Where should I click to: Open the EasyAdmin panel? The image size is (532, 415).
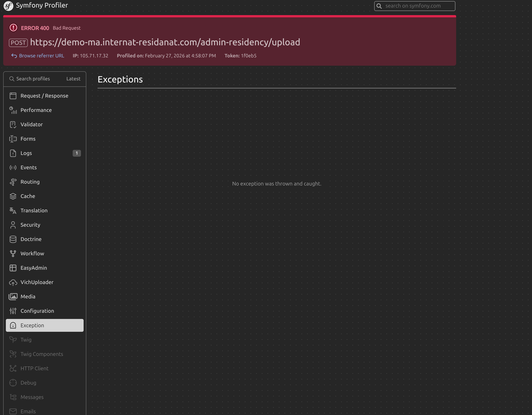pyautogui.click(x=34, y=268)
